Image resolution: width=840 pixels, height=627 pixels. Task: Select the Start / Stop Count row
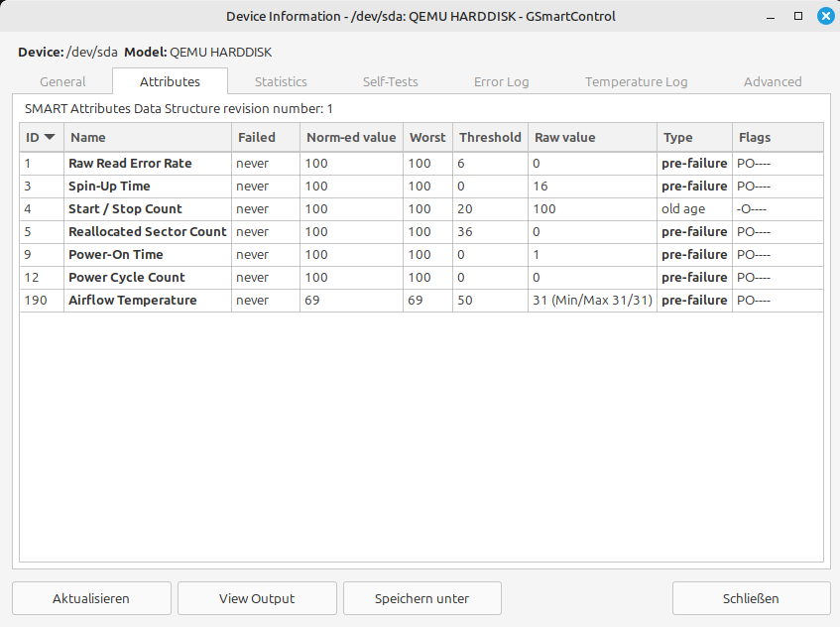pos(421,209)
